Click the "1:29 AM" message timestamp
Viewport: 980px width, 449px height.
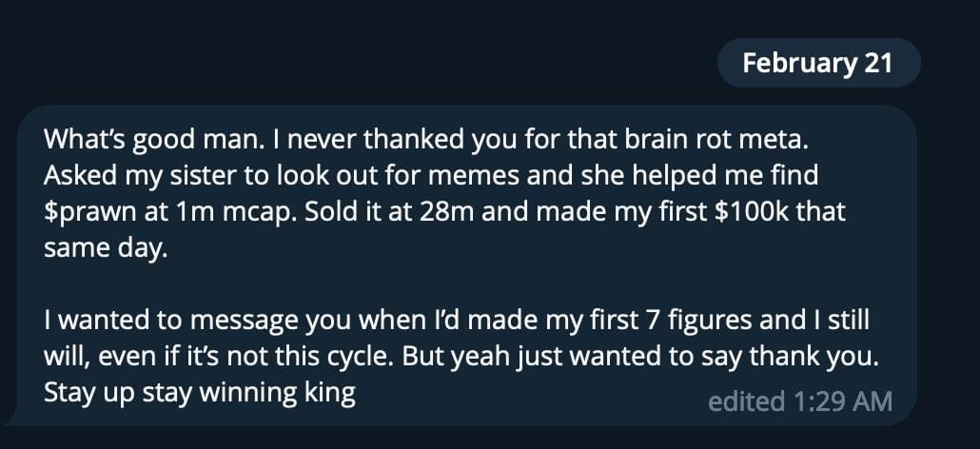pyautogui.click(x=841, y=401)
